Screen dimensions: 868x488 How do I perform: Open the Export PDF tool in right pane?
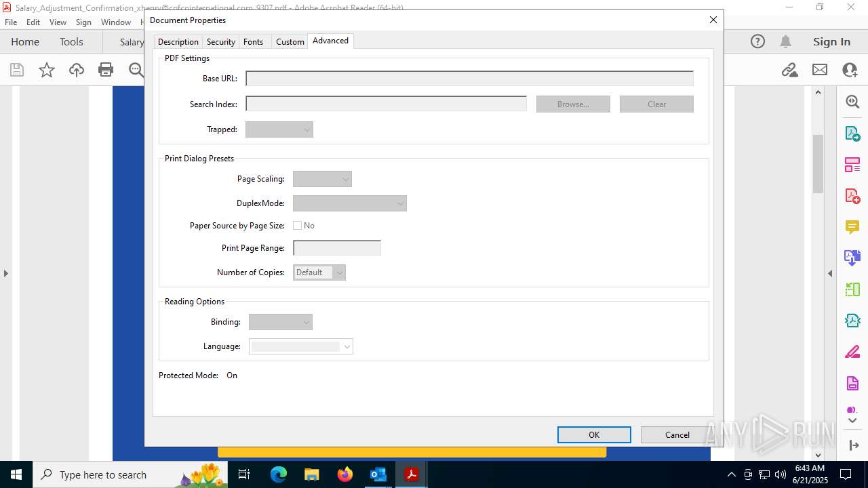(852, 134)
